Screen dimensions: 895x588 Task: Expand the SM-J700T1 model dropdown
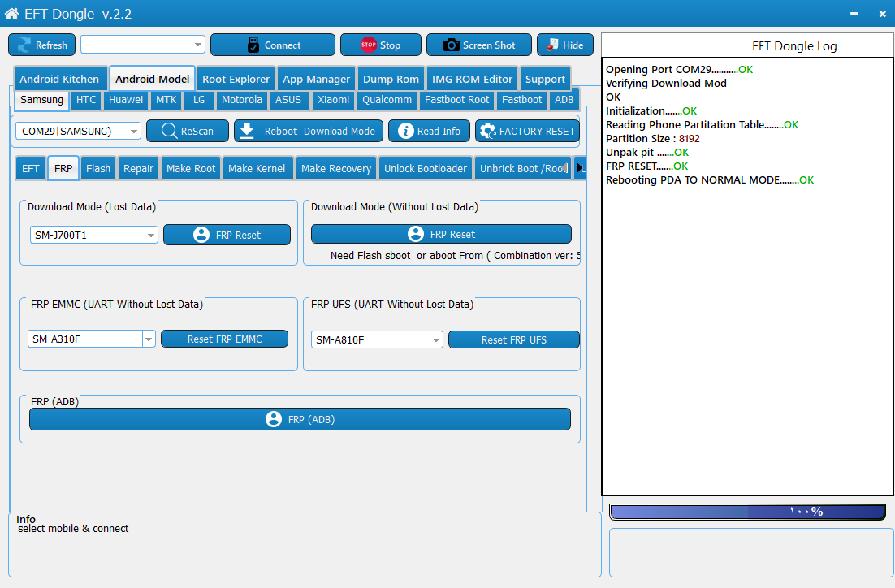tap(151, 236)
